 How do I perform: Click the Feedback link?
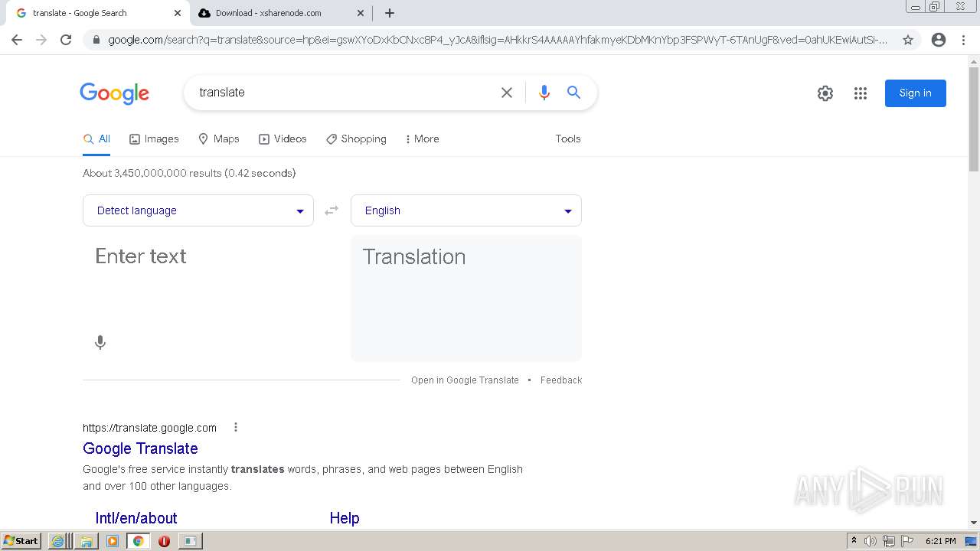click(x=561, y=380)
